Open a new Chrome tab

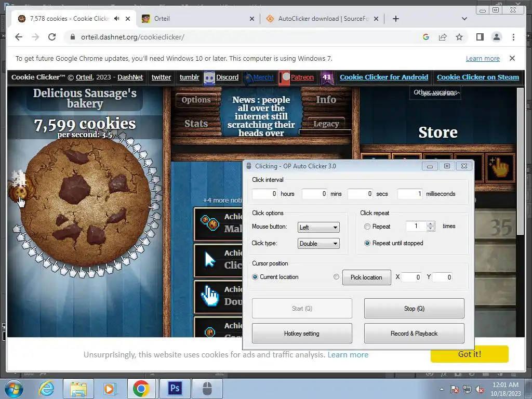click(395, 19)
